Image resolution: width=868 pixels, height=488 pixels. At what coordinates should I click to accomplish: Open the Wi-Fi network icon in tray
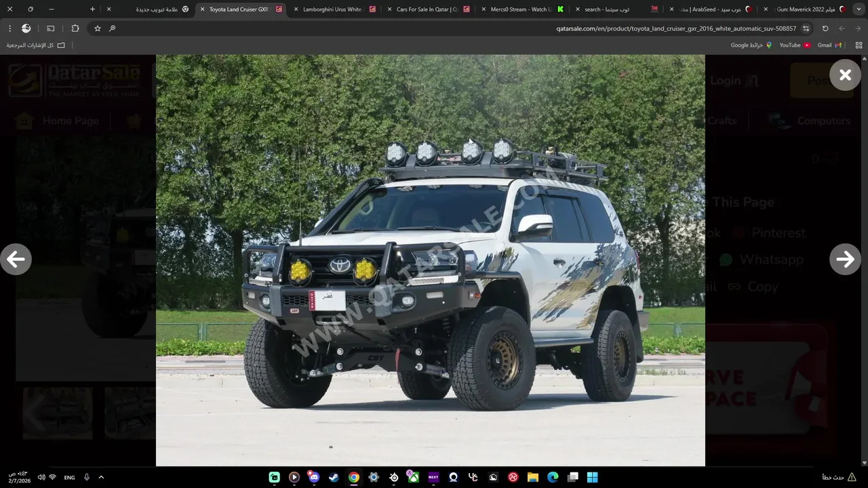53,477
